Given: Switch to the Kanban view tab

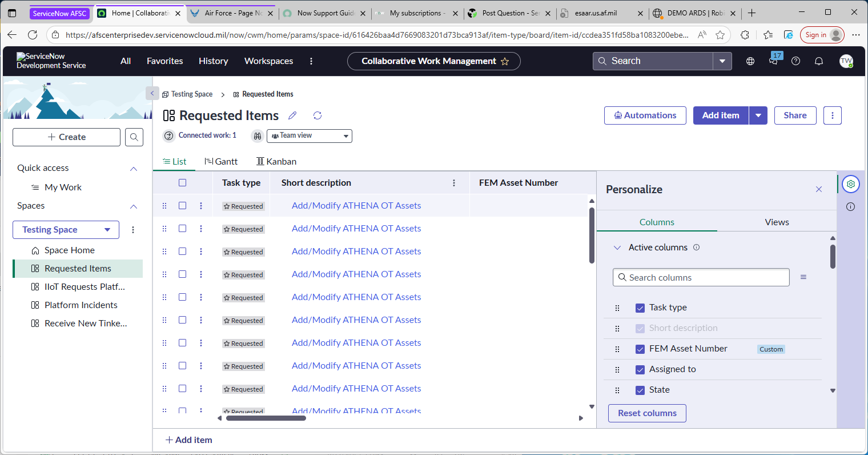Looking at the screenshot, I should click(x=276, y=162).
